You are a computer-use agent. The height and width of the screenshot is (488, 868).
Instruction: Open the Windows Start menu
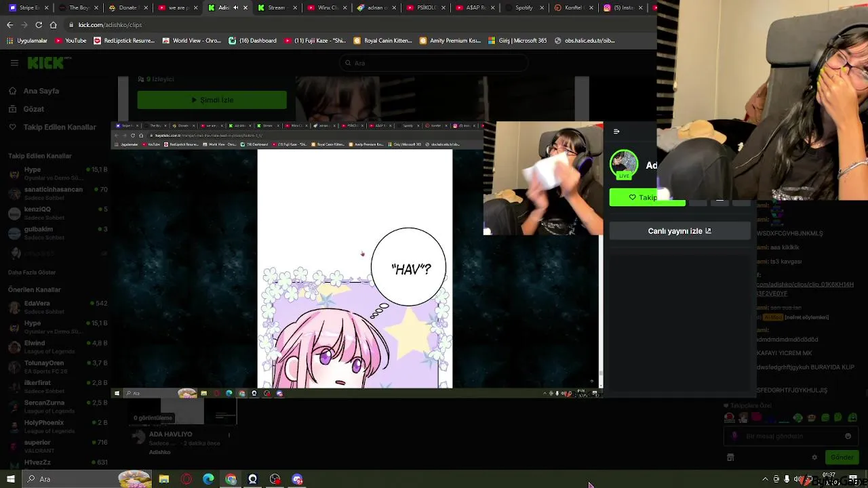point(11,479)
